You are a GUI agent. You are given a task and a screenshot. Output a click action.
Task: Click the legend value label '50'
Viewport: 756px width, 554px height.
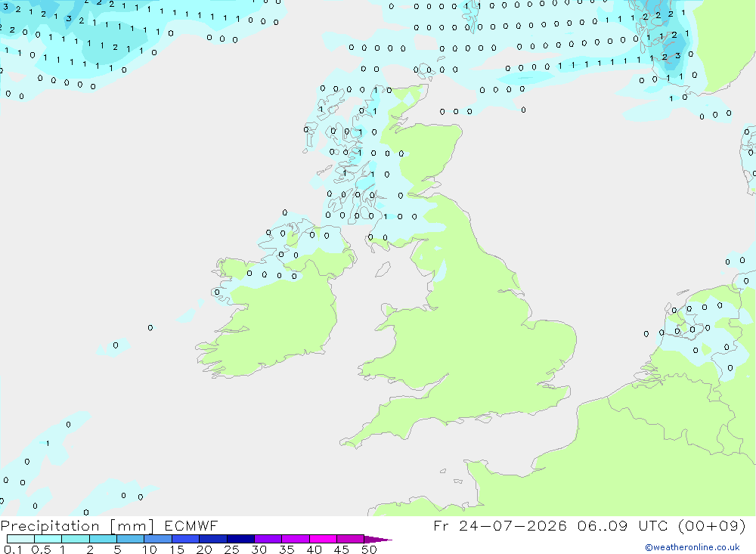pos(369,549)
